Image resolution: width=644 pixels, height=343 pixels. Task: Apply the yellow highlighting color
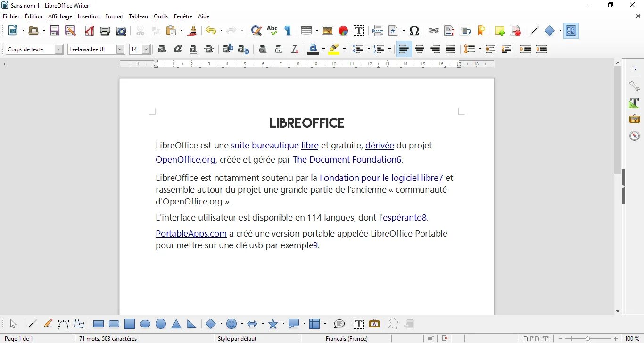click(x=334, y=49)
